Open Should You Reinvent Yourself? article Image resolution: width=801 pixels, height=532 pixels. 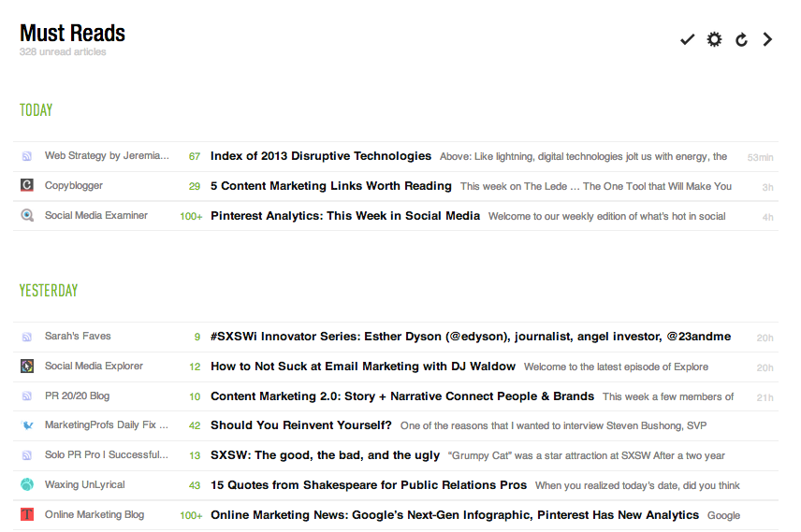[301, 425]
